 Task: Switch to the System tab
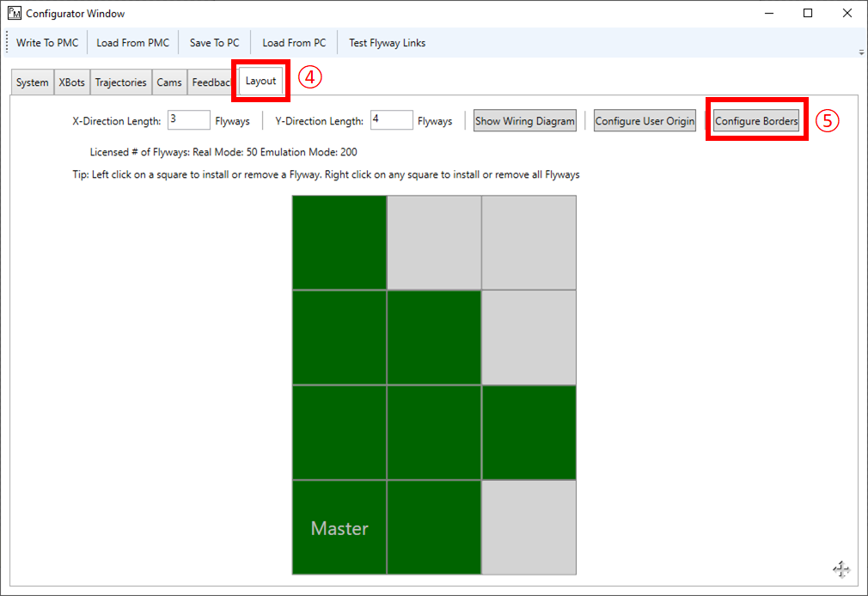click(32, 82)
